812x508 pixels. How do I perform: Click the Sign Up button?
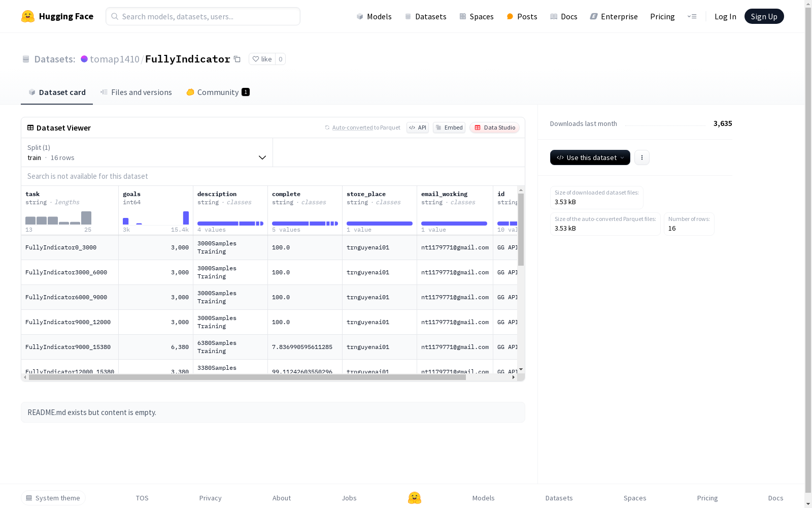pos(764,16)
